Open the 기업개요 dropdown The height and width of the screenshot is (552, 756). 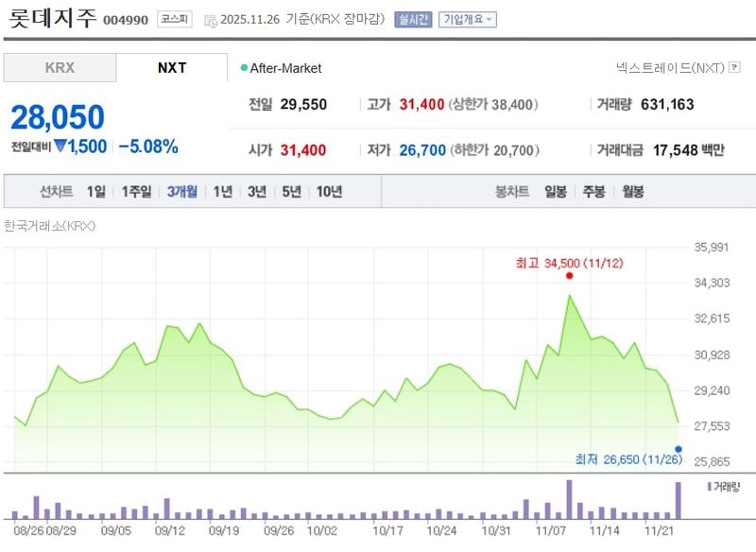pyautogui.click(x=469, y=17)
